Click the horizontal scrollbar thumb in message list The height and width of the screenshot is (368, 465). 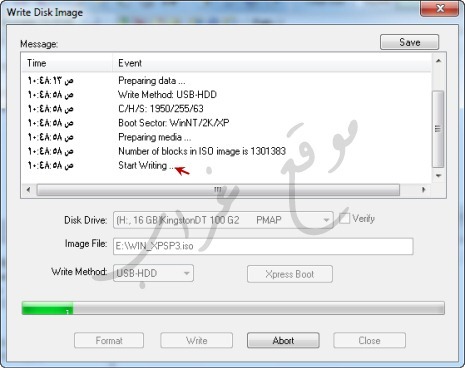coord(218,190)
